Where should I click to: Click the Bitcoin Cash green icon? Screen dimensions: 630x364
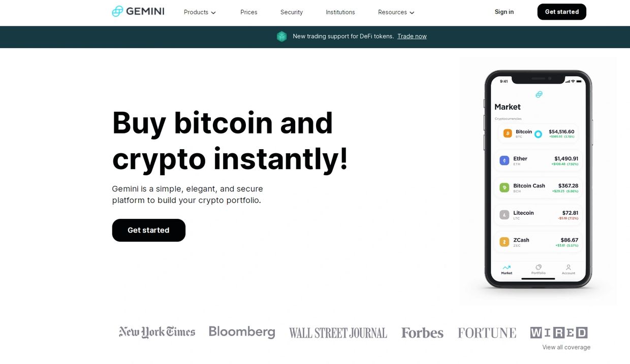click(x=504, y=188)
